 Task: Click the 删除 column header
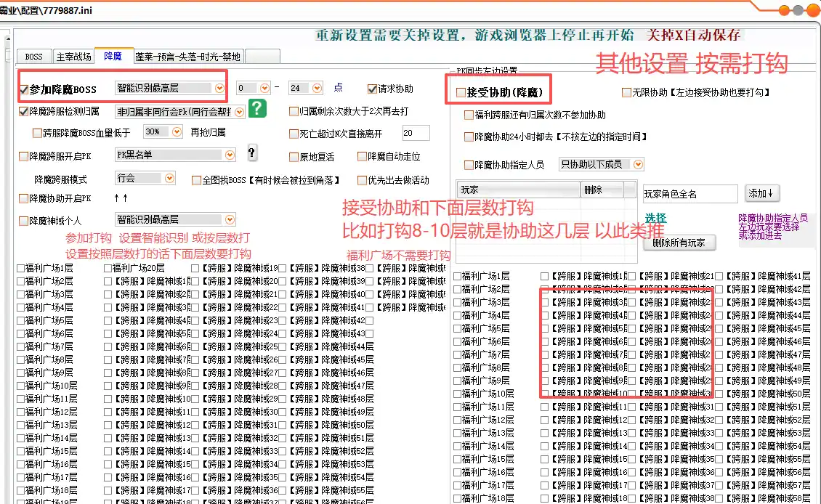[602, 190]
